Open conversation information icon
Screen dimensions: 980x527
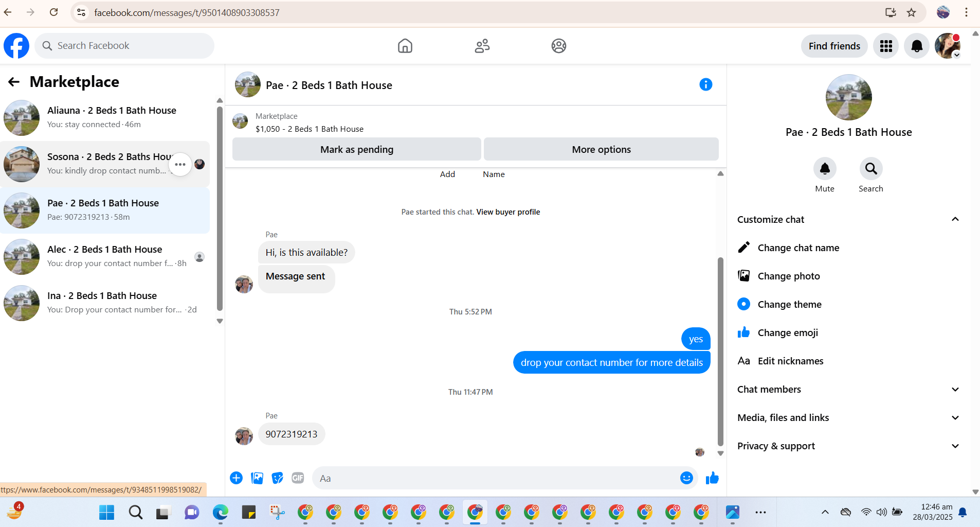tap(706, 84)
